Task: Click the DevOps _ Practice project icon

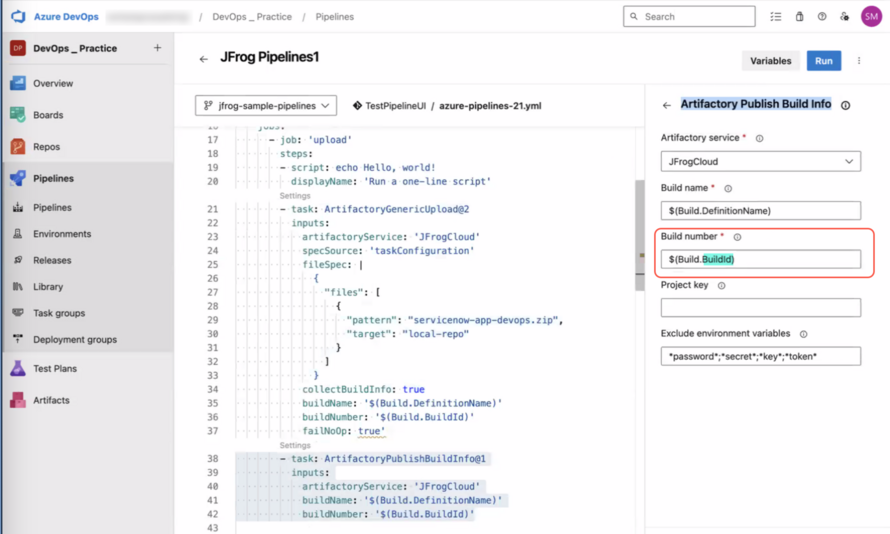Action: click(x=18, y=48)
